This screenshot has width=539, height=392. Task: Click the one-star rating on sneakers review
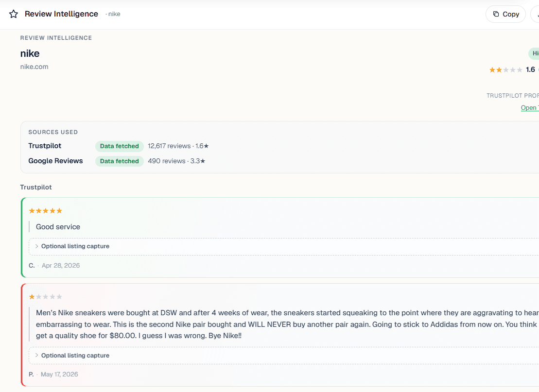[45, 296]
